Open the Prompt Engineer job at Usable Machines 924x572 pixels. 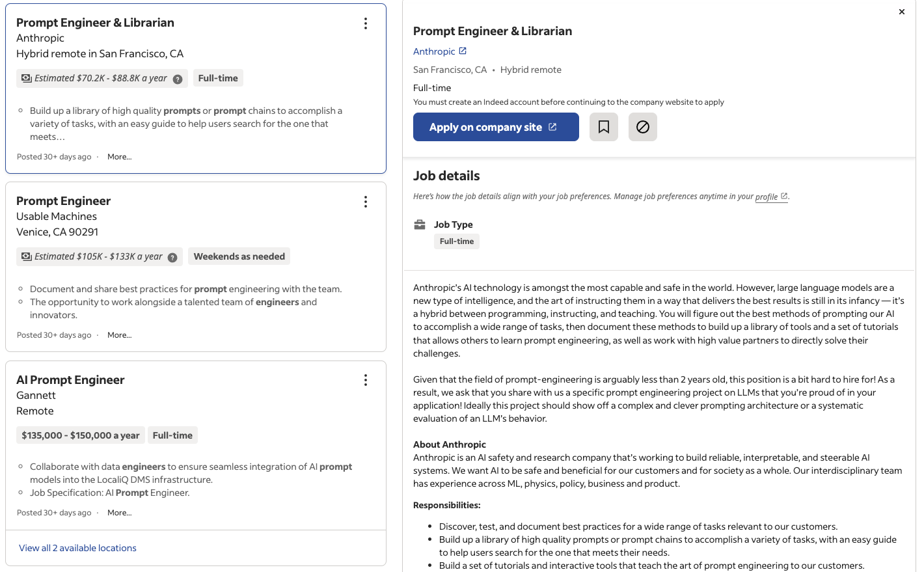tap(63, 201)
